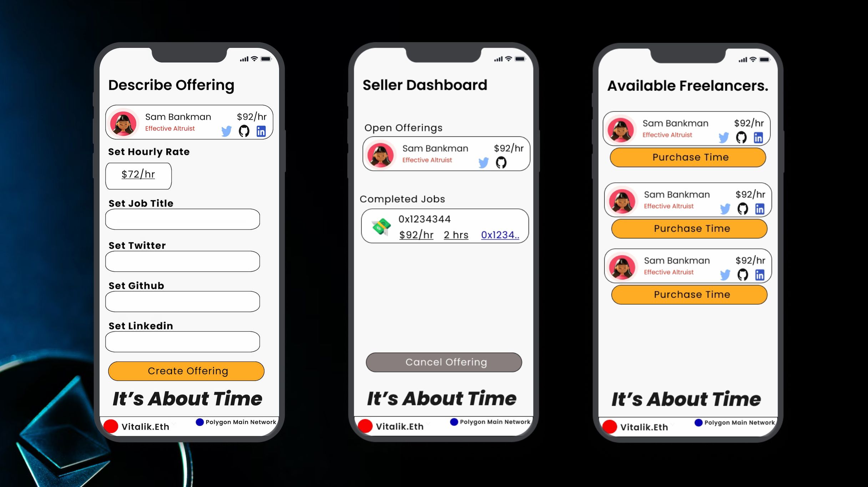The width and height of the screenshot is (868, 487).
Task: Expand Open Offerings section in Seller Dashboard
Action: 404,127
